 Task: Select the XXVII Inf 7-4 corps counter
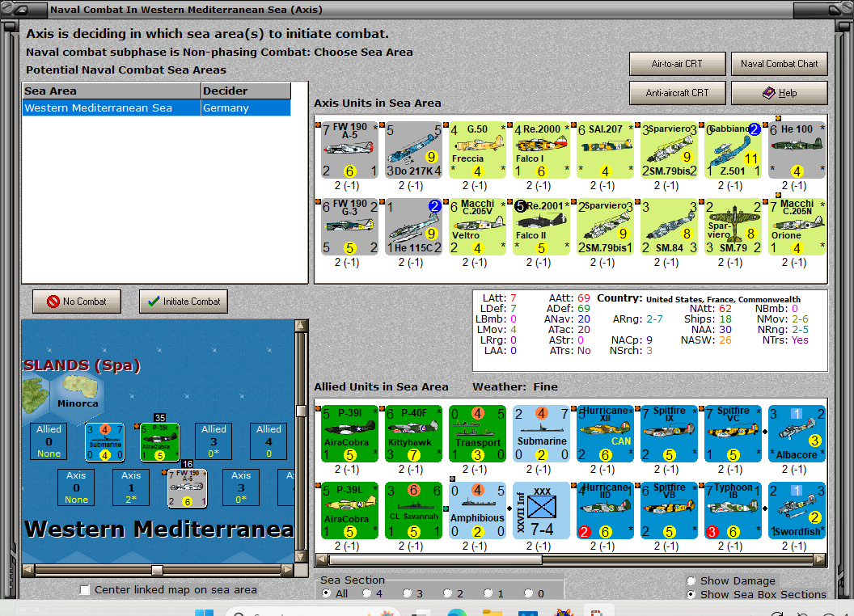[541, 511]
